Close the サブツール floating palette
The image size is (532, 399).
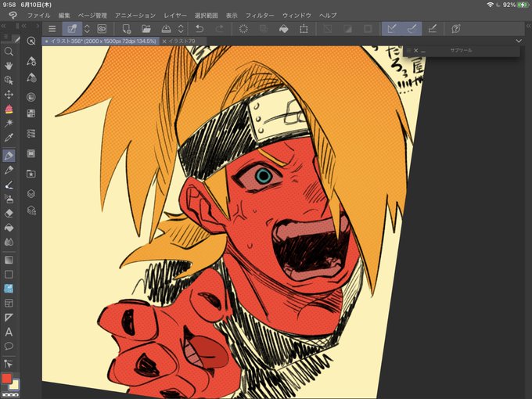pos(416,51)
